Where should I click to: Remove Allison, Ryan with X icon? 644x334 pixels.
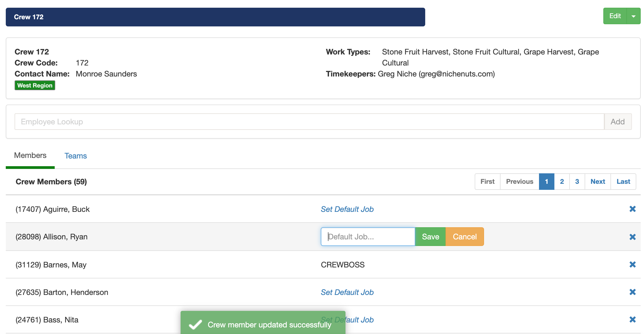632,237
